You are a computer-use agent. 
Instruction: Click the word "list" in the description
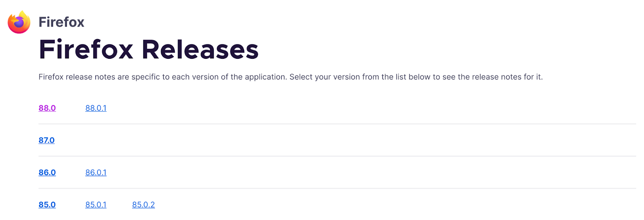point(400,77)
